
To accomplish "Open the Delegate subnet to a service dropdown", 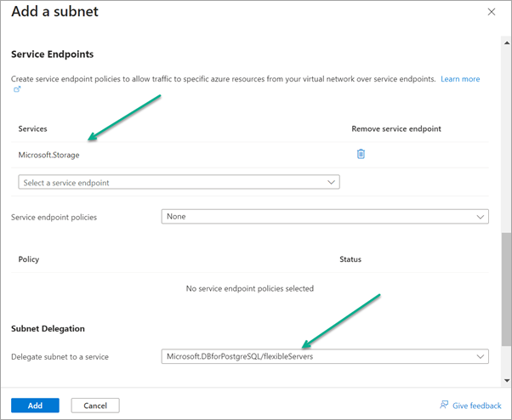I will [325, 356].
